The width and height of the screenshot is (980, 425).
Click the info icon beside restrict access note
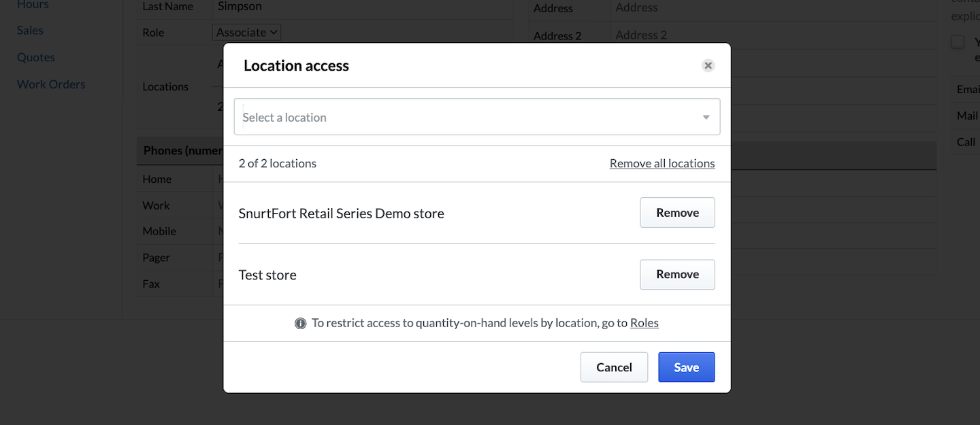pyautogui.click(x=300, y=324)
